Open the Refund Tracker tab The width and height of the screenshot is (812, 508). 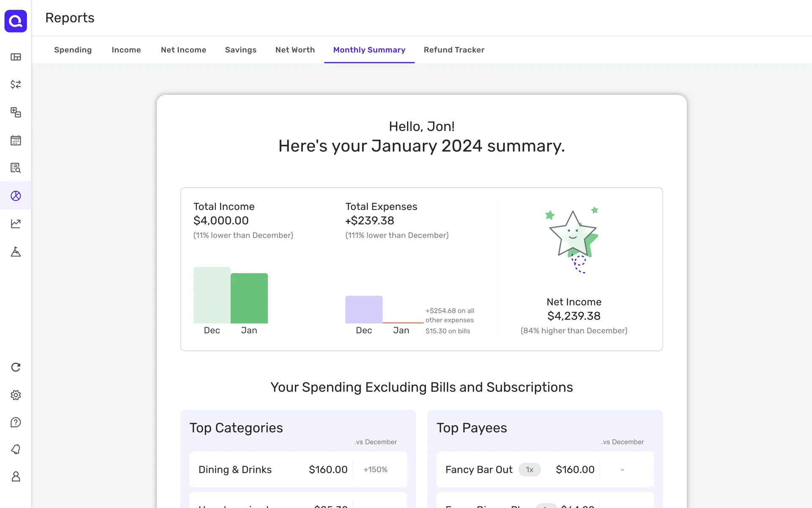(x=454, y=50)
